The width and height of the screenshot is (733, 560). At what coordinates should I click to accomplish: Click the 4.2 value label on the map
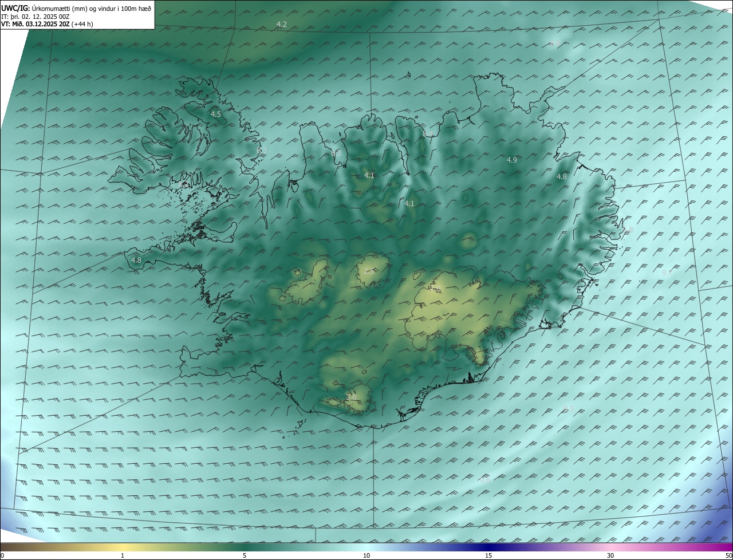[282, 24]
